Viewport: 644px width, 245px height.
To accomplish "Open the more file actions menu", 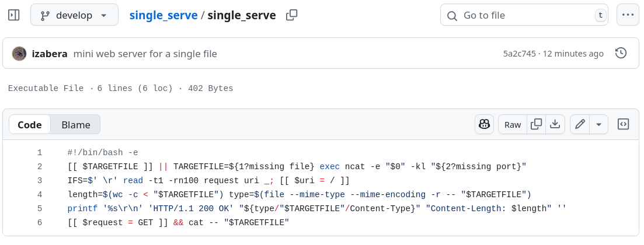I will click(x=628, y=15).
